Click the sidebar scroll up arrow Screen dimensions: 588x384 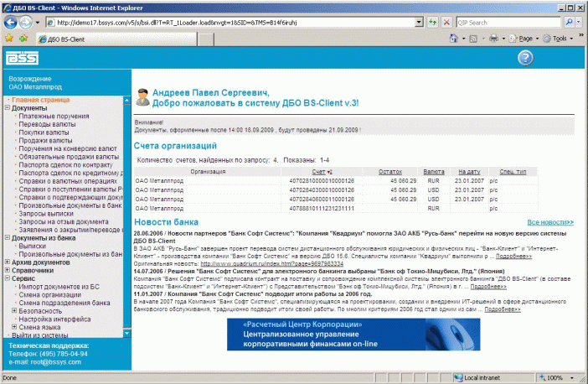(x=126, y=101)
